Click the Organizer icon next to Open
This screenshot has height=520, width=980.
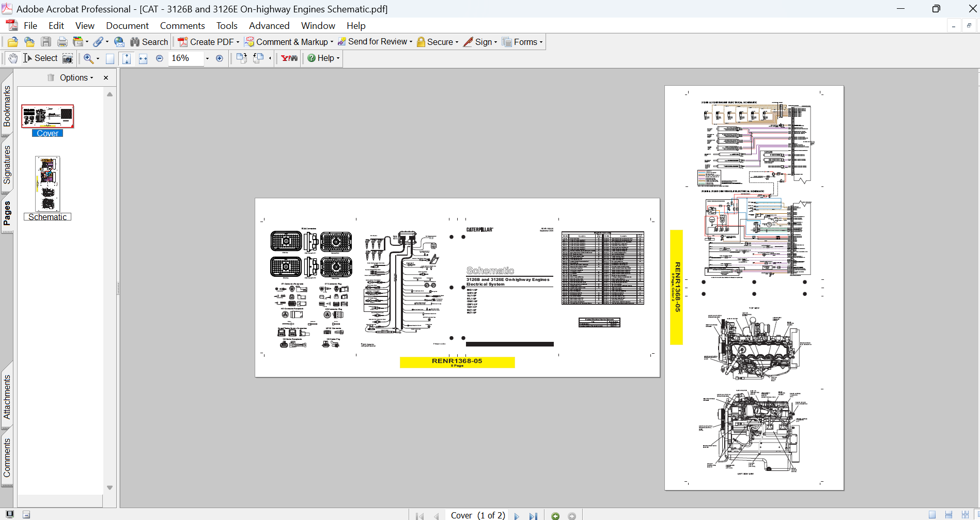pyautogui.click(x=29, y=42)
